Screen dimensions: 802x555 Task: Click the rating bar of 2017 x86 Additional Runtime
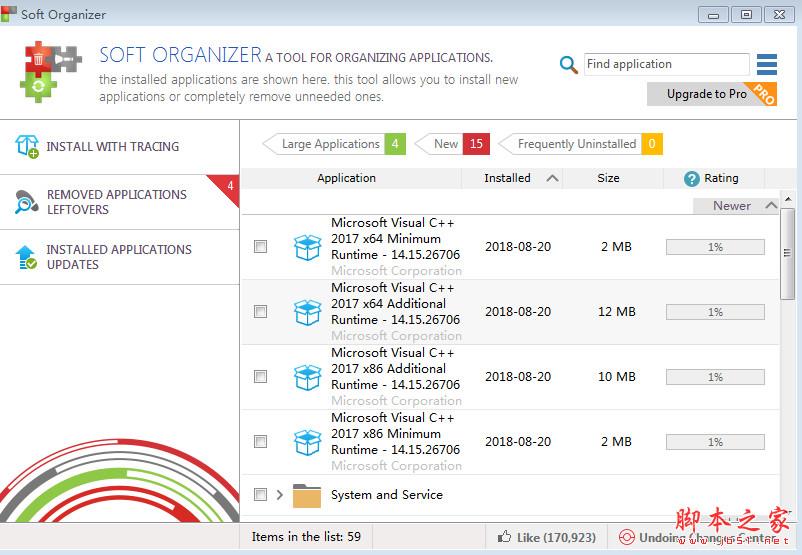[x=715, y=377]
